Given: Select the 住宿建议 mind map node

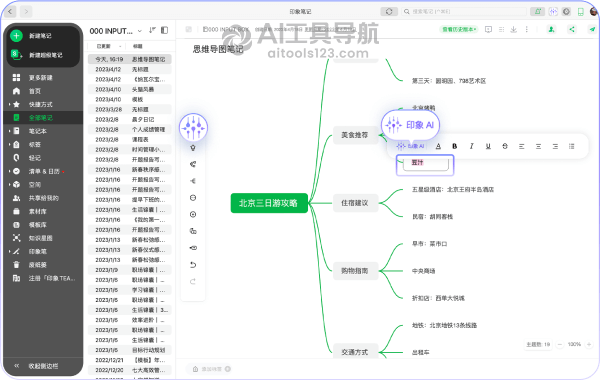Looking at the screenshot, I should coord(355,203).
